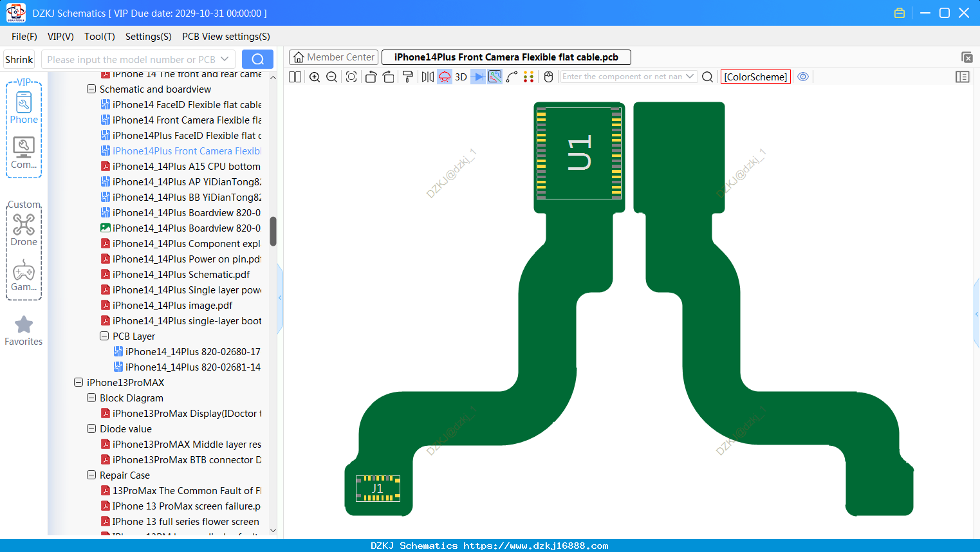Select the Phone repair category
The width and height of the screenshot is (980, 552).
point(24,107)
